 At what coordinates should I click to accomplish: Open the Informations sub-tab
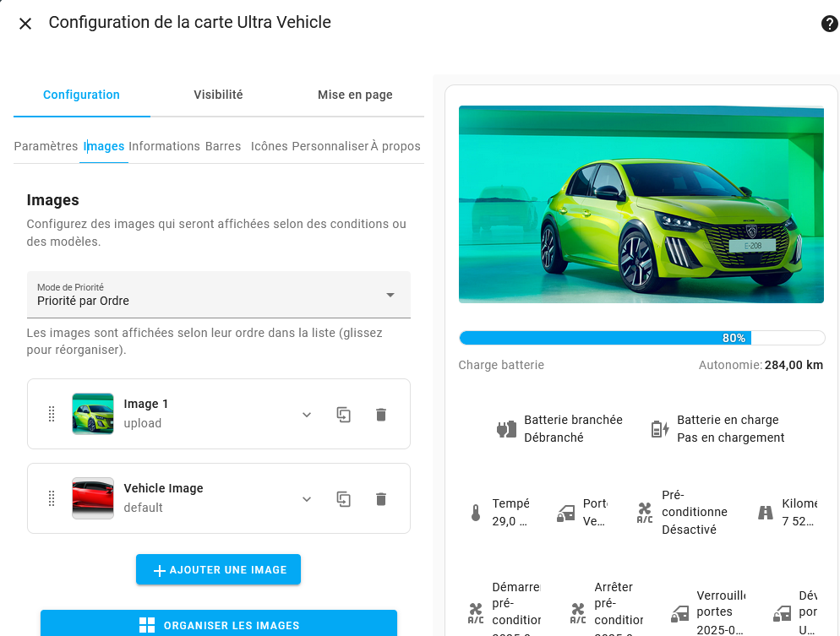tap(165, 146)
